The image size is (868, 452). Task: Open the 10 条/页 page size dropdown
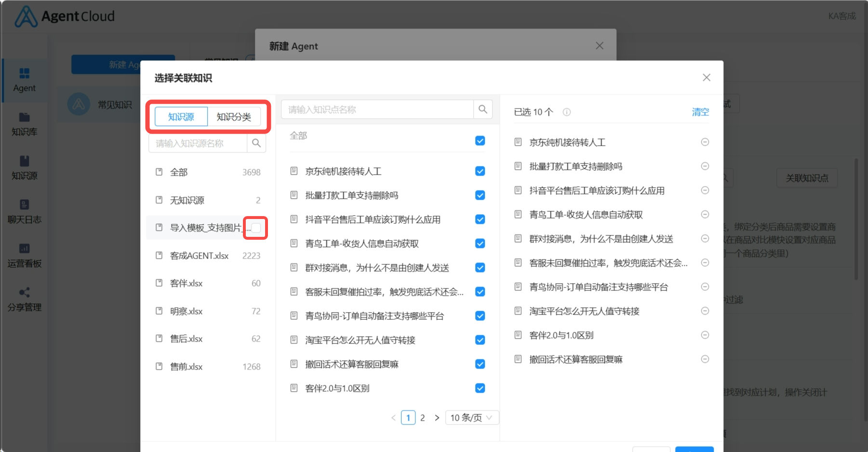click(x=472, y=418)
